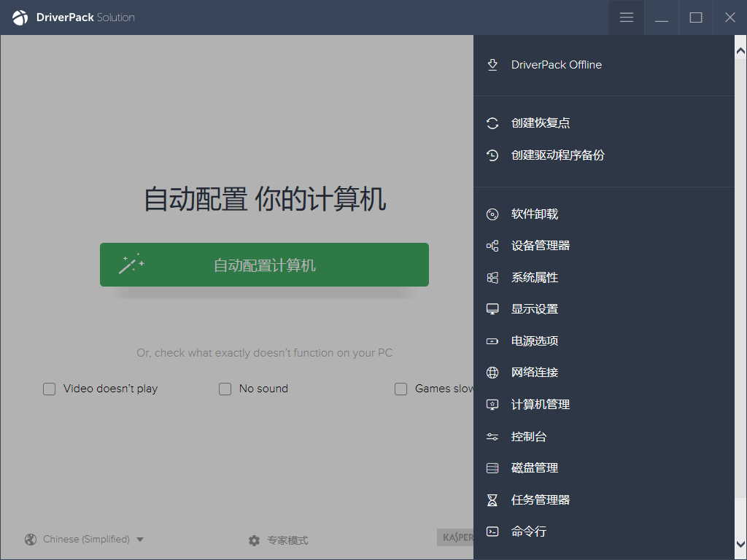Tick the "Games slow" checkbox

[x=401, y=389]
